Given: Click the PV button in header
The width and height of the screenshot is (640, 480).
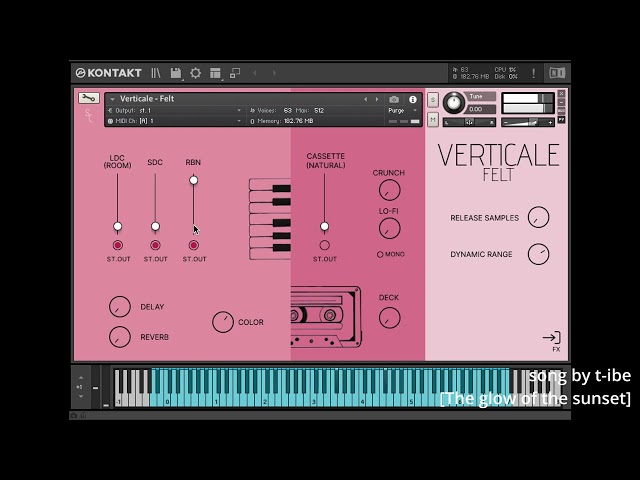Looking at the screenshot, I should [561, 120].
